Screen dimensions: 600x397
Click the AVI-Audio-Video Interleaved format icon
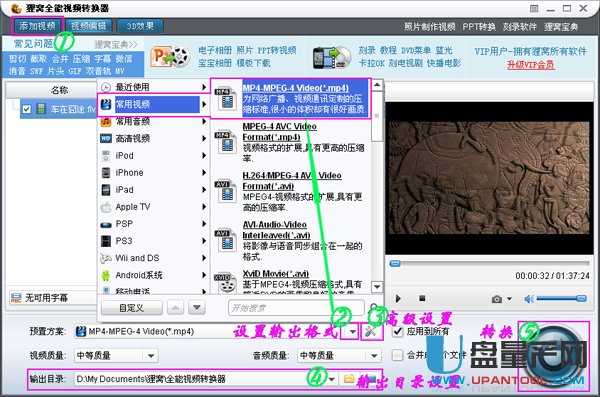[x=226, y=240]
